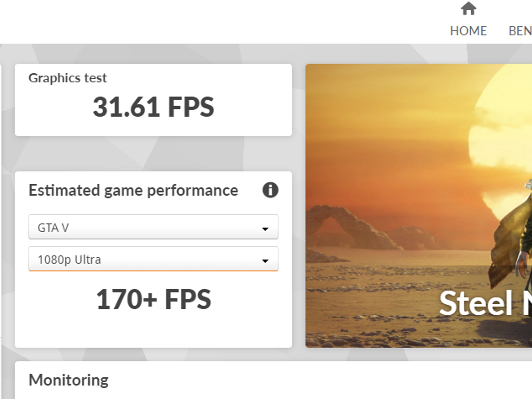Click the GTA V dropdown arrow
The image size is (532, 399).
click(265, 229)
